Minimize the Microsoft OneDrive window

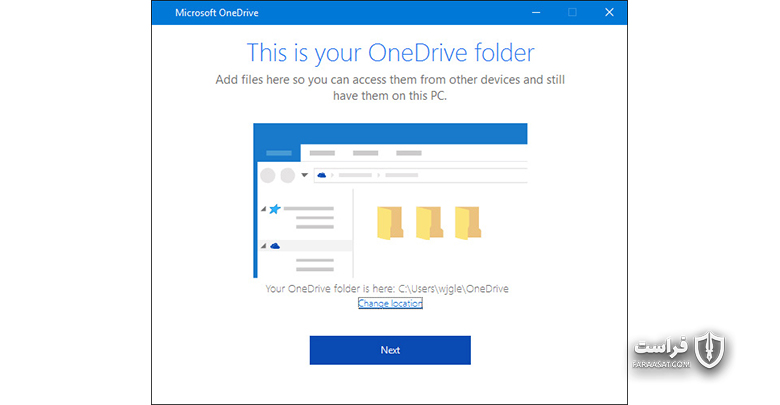pos(536,12)
